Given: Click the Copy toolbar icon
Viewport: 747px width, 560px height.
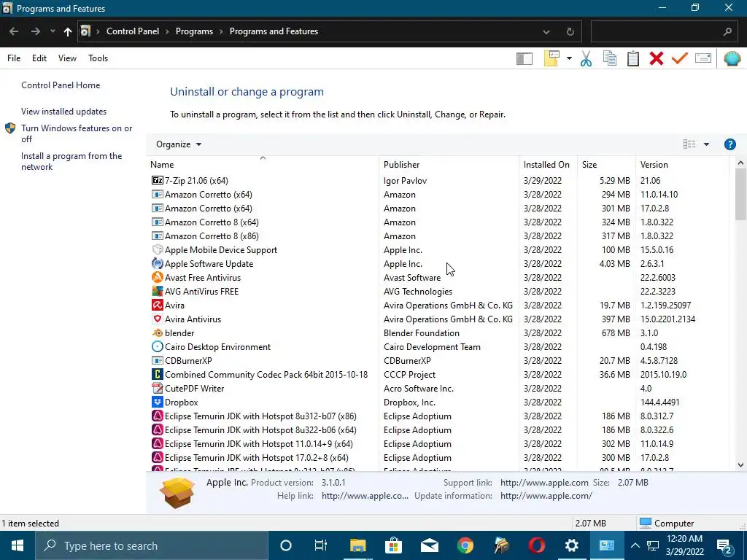Looking at the screenshot, I should [x=609, y=58].
